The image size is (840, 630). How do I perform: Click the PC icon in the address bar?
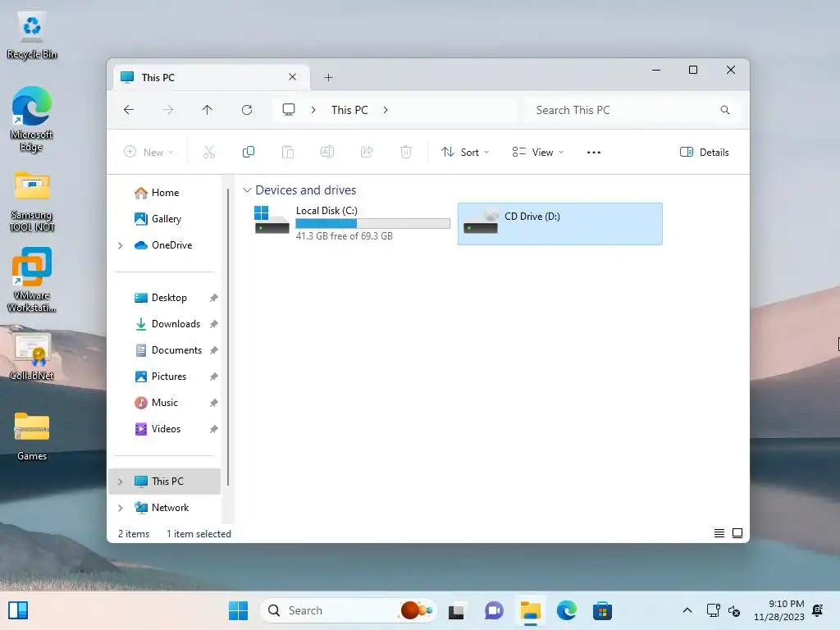click(289, 110)
